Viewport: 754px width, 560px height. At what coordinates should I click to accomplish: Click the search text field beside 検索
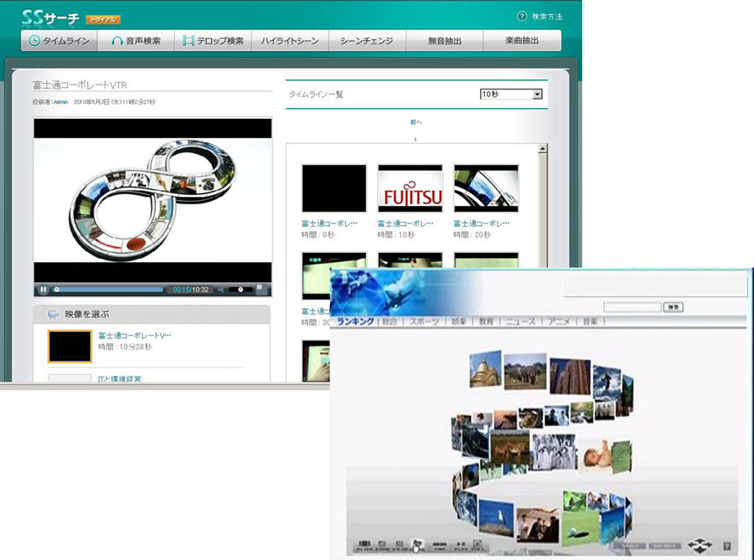point(632,307)
